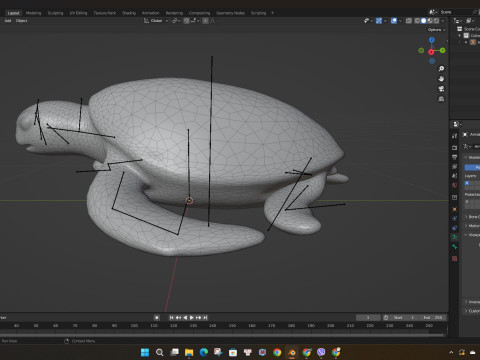Open the Tool properties tab
This screenshot has height=360, width=480.
(x=455, y=136)
